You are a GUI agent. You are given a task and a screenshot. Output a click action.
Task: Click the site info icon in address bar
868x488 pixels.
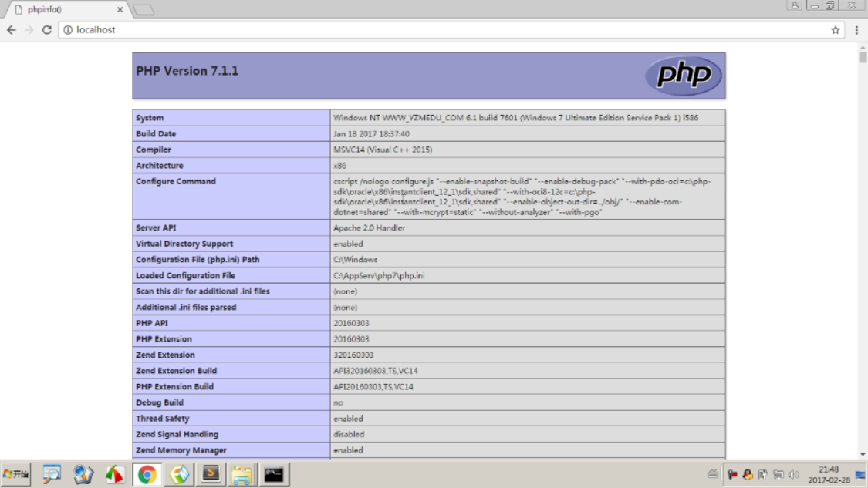(68, 30)
